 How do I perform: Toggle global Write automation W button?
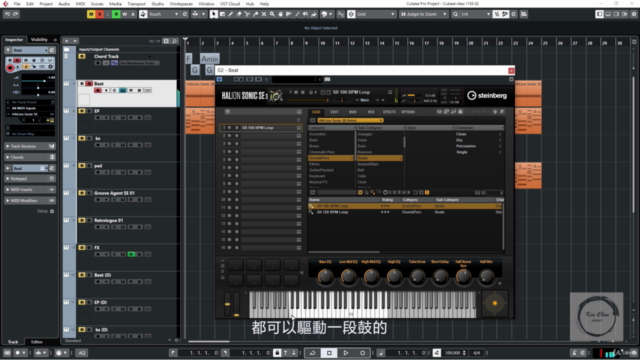tap(124, 14)
